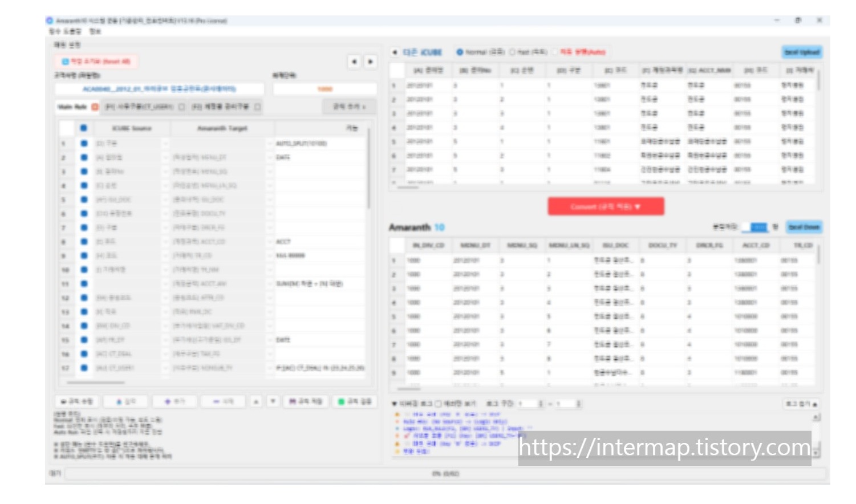Click the Excel Upload button
The image size is (856, 504).
[x=802, y=52]
